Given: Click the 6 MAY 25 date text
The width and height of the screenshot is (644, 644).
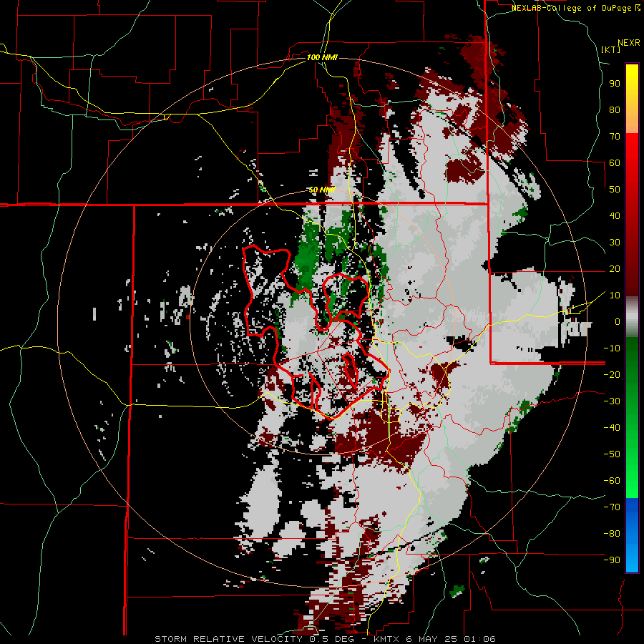Looking at the screenshot, I should [433, 639].
